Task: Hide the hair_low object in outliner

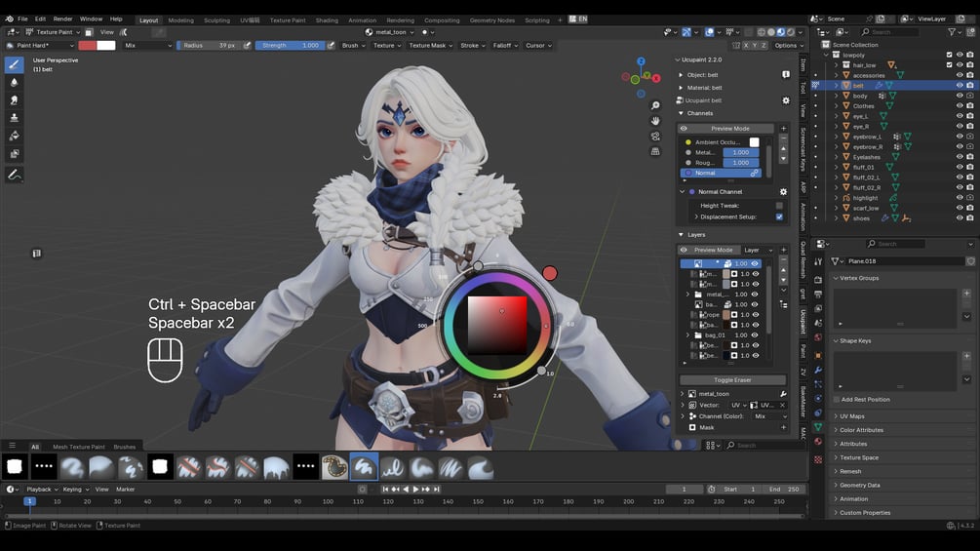Action: click(x=960, y=64)
